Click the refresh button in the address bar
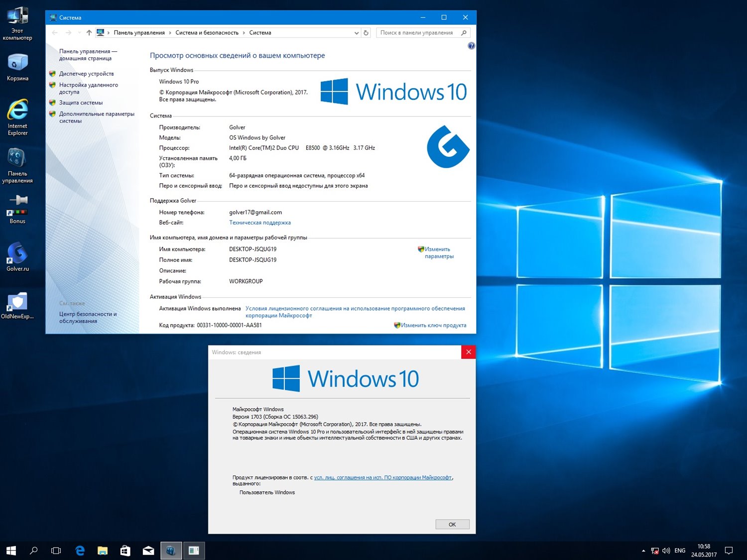747x560 pixels. tap(366, 33)
